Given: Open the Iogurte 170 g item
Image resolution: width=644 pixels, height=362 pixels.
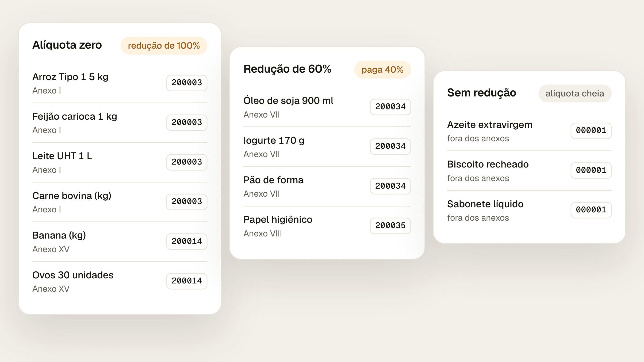Looking at the screenshot, I should 327,147.
